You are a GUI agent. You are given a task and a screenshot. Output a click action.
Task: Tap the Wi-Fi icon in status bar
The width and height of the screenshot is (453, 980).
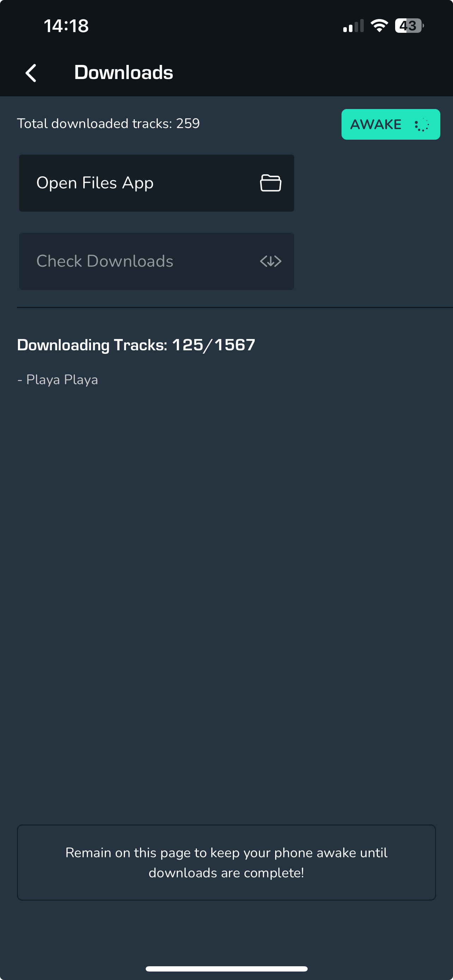(x=379, y=26)
